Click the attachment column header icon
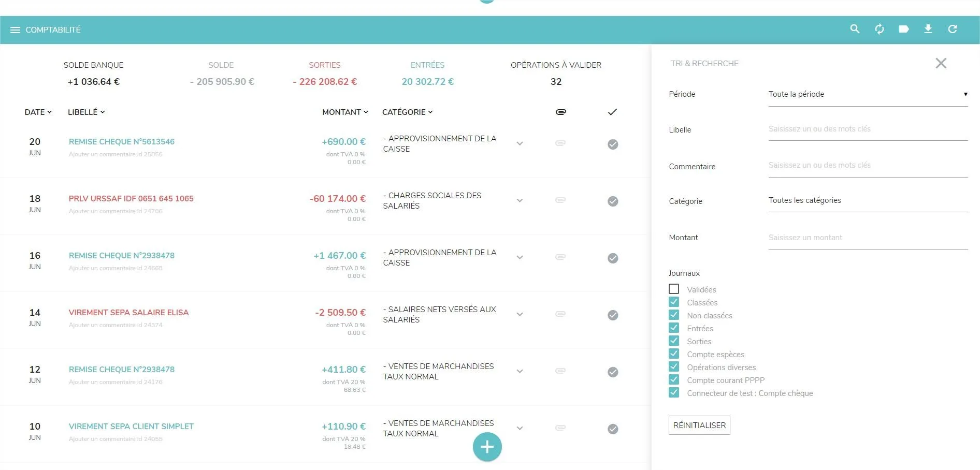This screenshot has width=980, height=470. (x=560, y=112)
